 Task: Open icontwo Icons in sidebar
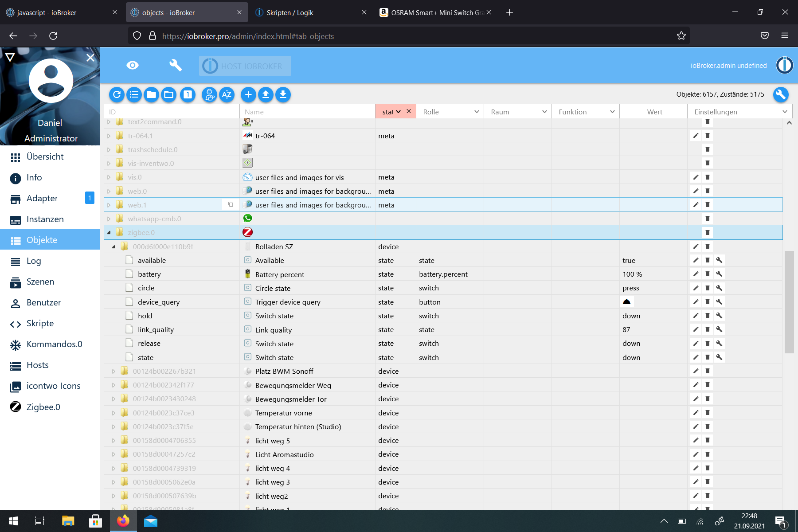(50, 386)
